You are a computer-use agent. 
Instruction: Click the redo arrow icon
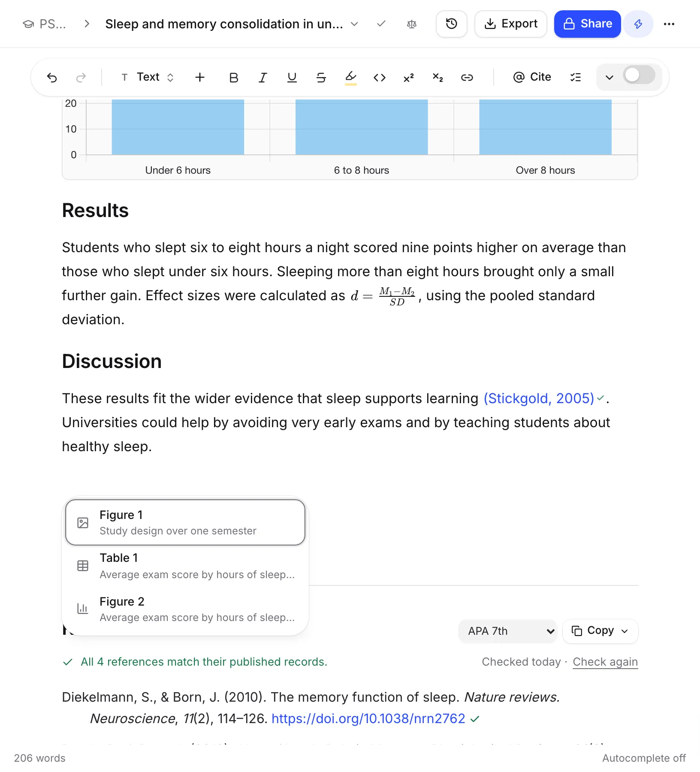[81, 78]
